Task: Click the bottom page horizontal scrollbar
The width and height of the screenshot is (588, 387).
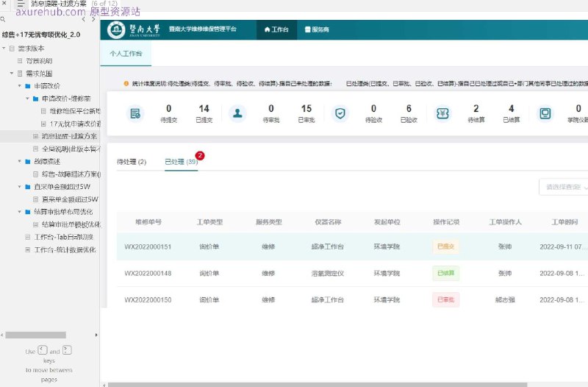Action: tap(318, 385)
